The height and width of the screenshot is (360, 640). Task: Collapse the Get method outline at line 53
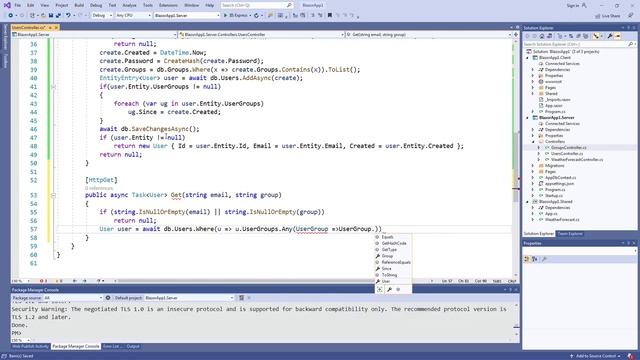pos(53,195)
